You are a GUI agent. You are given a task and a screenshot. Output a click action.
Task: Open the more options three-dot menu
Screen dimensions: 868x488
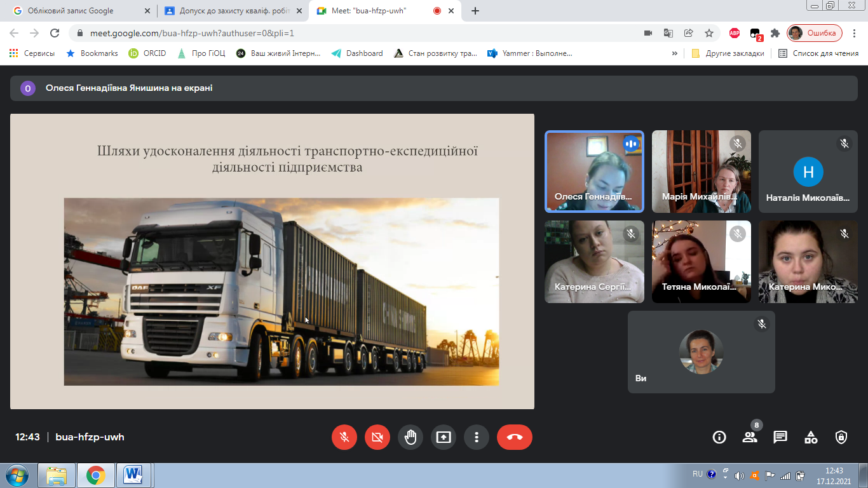(x=476, y=437)
